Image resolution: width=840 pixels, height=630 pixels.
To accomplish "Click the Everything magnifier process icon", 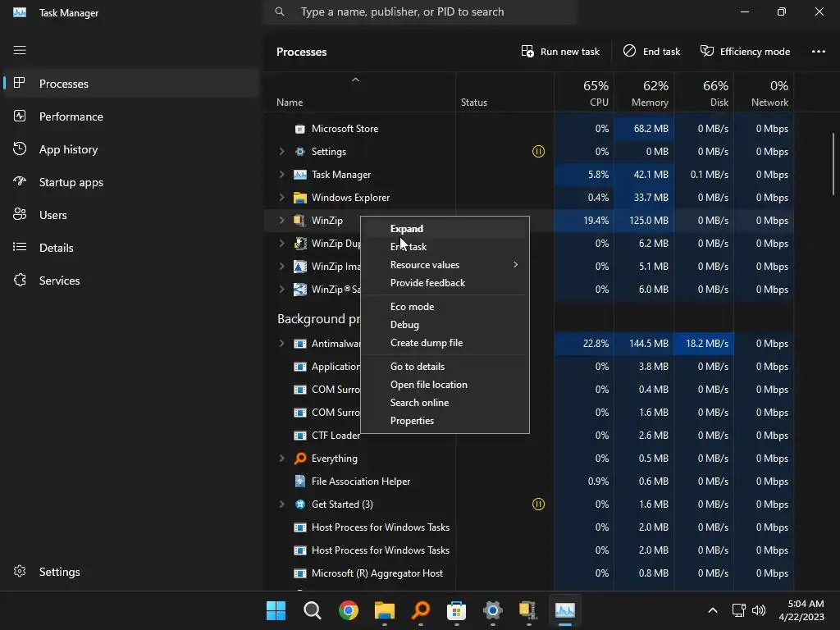I will point(300,458).
